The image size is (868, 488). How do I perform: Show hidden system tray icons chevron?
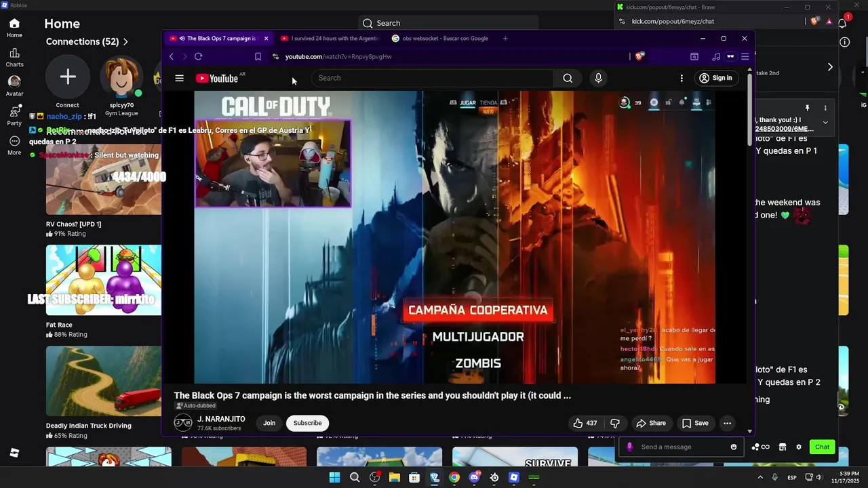(x=760, y=478)
